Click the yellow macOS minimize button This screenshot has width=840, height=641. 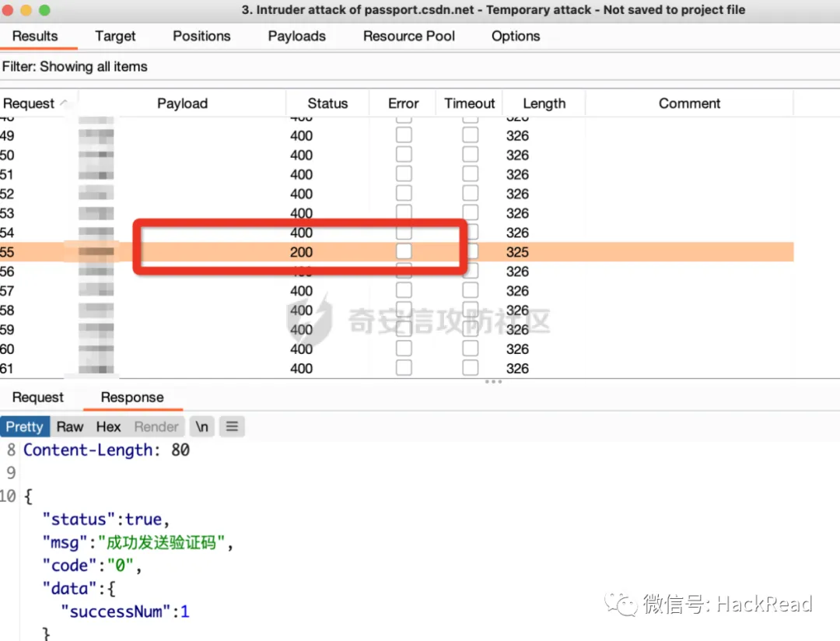(x=26, y=11)
